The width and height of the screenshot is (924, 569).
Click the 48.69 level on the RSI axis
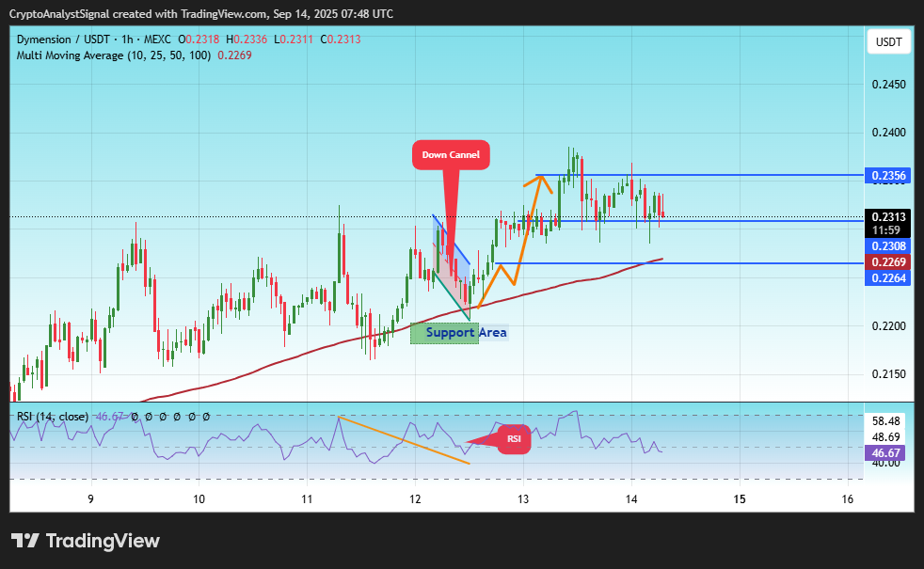886,437
